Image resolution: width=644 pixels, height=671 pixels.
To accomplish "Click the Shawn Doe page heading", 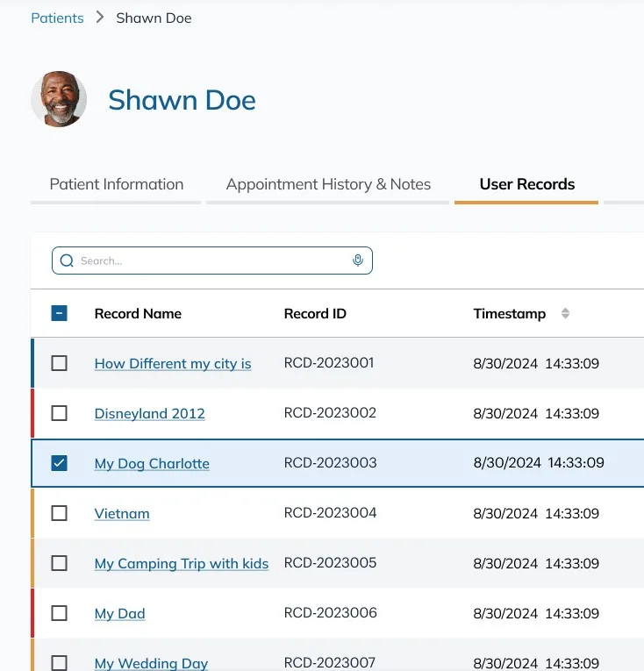I will click(x=182, y=100).
